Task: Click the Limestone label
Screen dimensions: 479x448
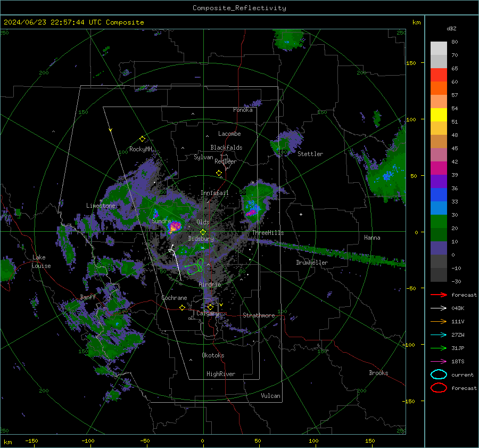Action: [x=101, y=206]
